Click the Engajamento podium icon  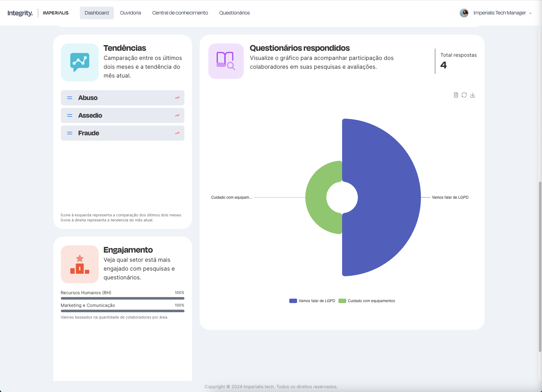[80, 264]
